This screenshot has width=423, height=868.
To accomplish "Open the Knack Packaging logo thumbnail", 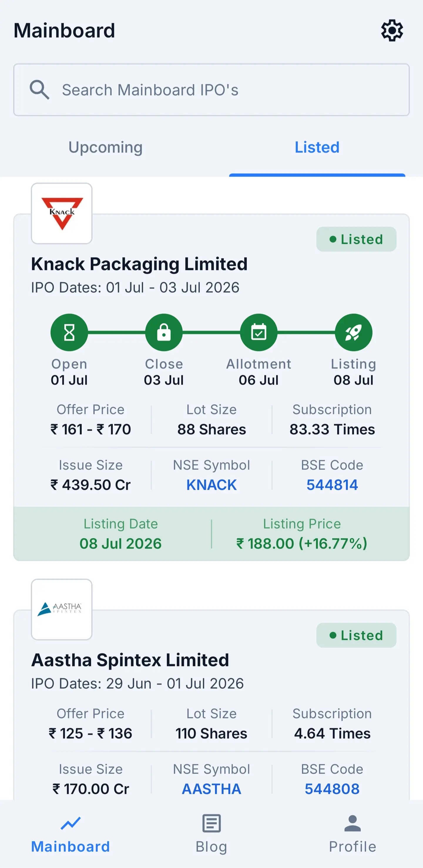I will click(x=62, y=213).
